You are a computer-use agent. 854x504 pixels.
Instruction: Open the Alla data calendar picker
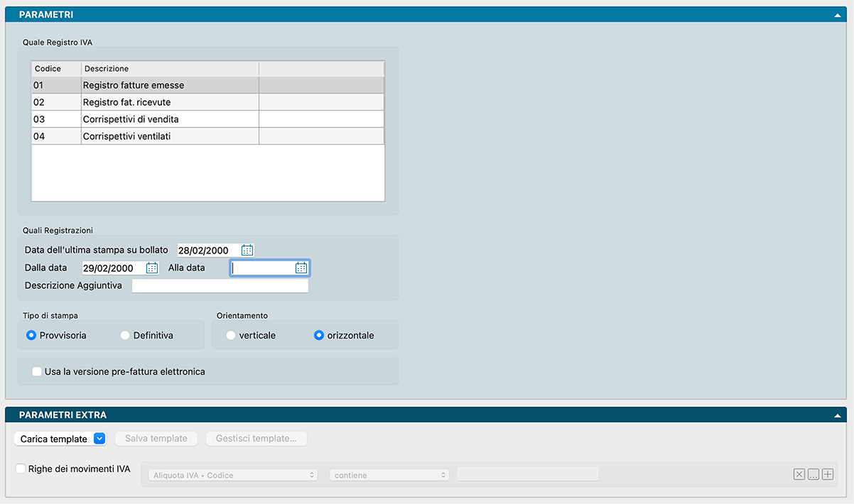tap(301, 268)
